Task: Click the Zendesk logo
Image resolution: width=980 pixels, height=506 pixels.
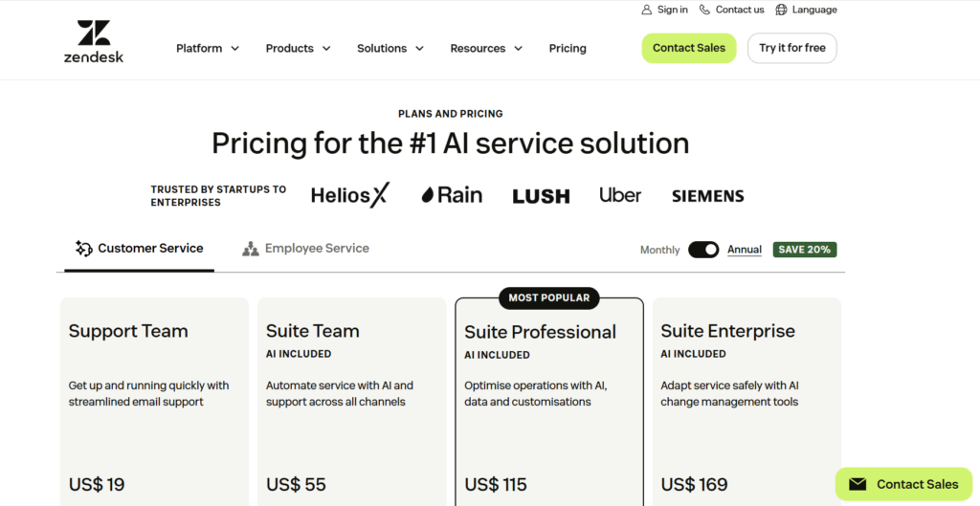Action: (94, 42)
